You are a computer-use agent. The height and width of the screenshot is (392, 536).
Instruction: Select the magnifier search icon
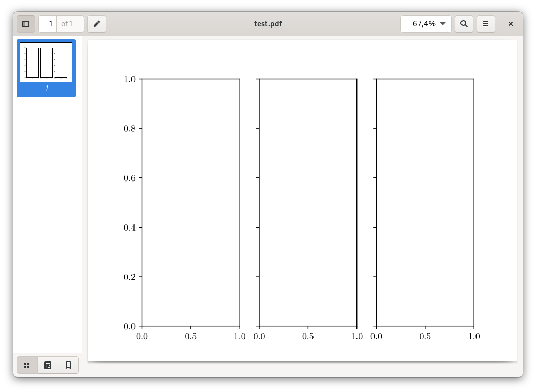click(x=464, y=23)
